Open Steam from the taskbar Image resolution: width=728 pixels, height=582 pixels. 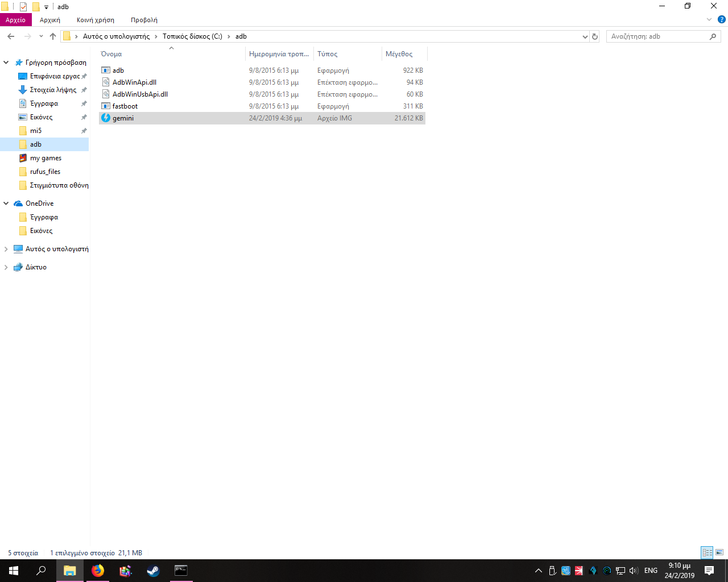pos(153,571)
